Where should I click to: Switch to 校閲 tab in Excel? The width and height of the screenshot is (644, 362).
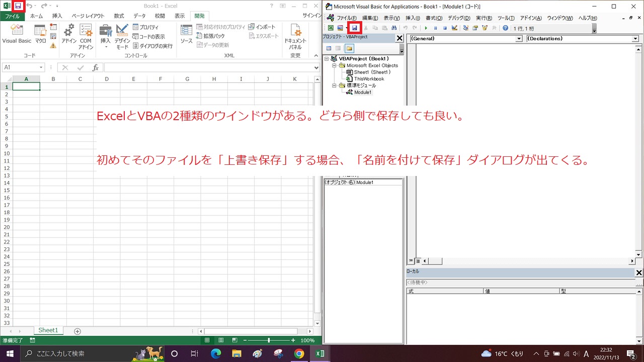pos(159,16)
